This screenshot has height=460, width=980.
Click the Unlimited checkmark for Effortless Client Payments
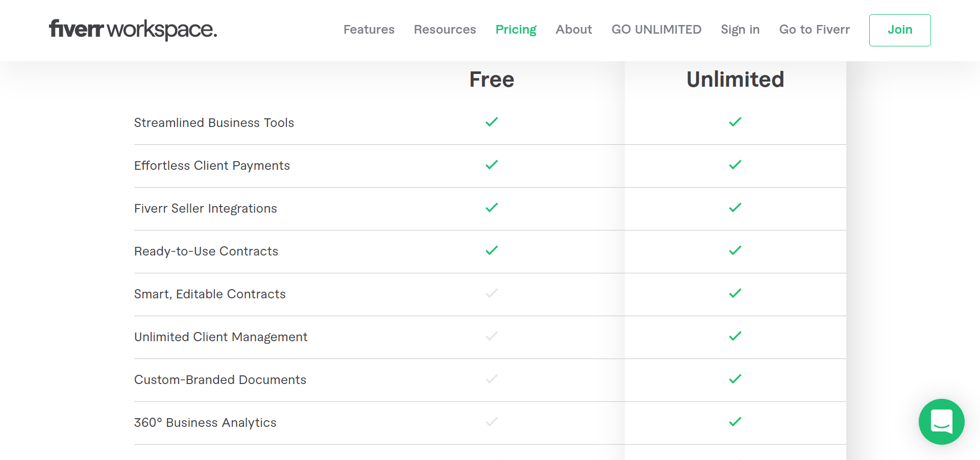735,165
